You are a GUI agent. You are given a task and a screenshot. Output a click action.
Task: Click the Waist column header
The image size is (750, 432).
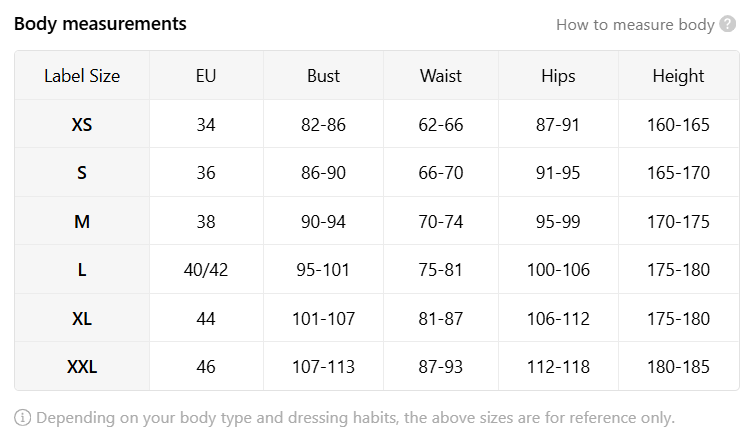[441, 76]
